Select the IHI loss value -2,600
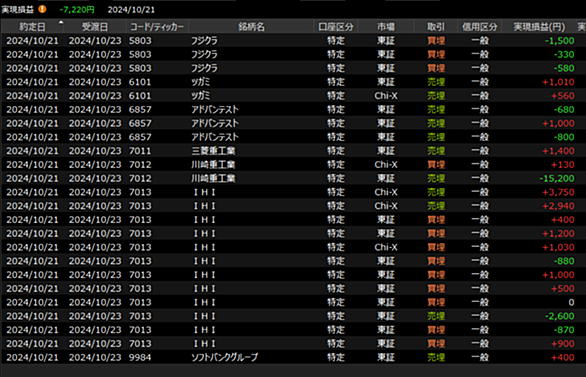This screenshot has width=586, height=377. [559, 316]
